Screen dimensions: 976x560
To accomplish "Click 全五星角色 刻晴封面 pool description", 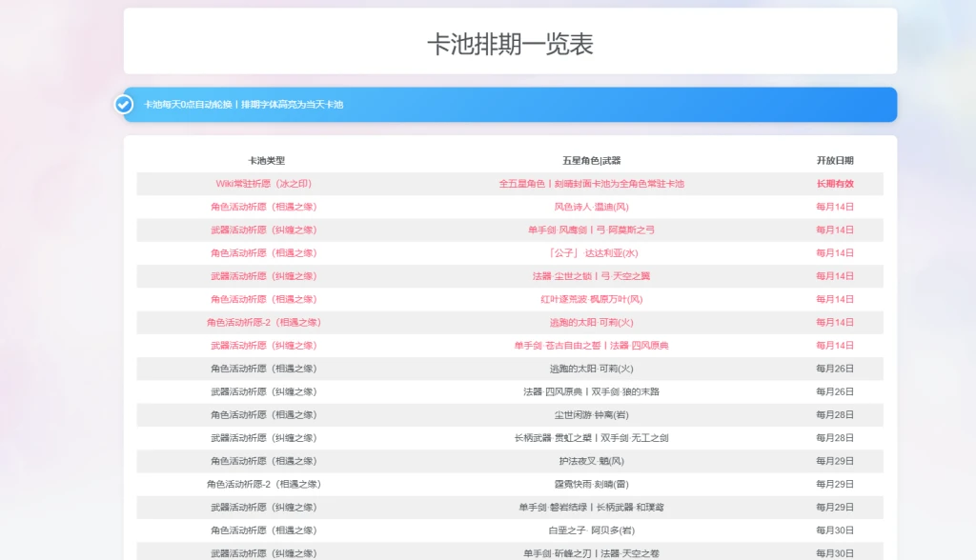I will (x=591, y=184).
